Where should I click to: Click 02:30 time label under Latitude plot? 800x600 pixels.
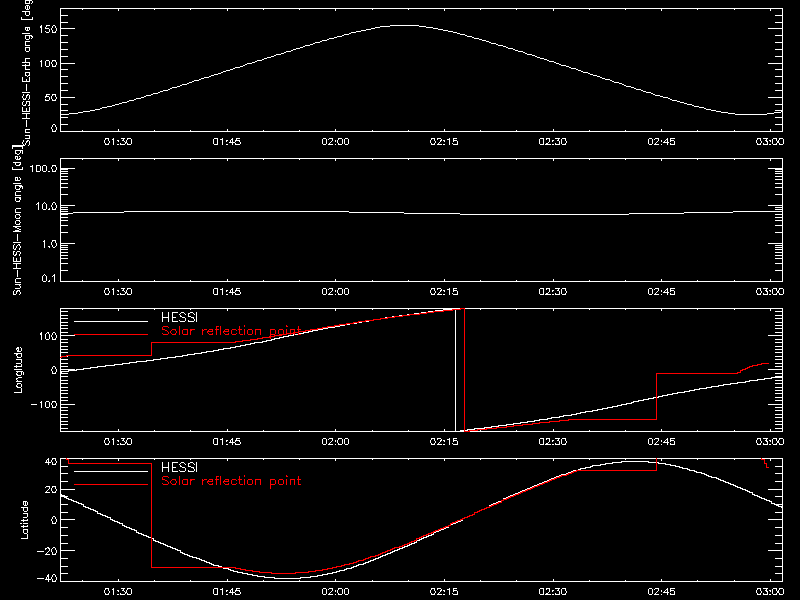pos(553,592)
